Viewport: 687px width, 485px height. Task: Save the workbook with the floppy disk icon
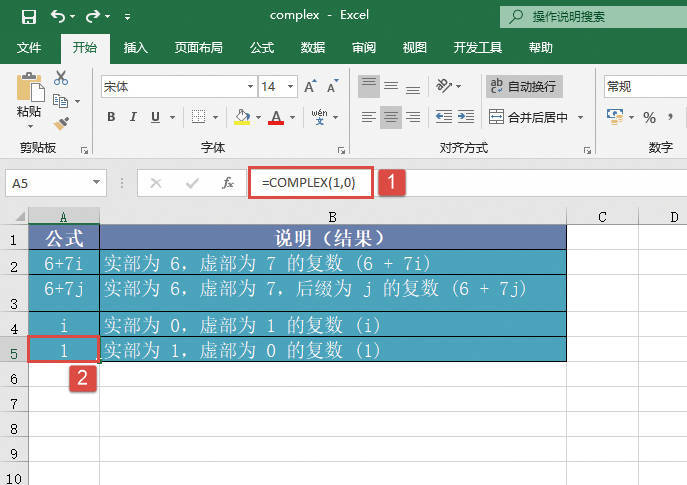pyautogui.click(x=28, y=16)
